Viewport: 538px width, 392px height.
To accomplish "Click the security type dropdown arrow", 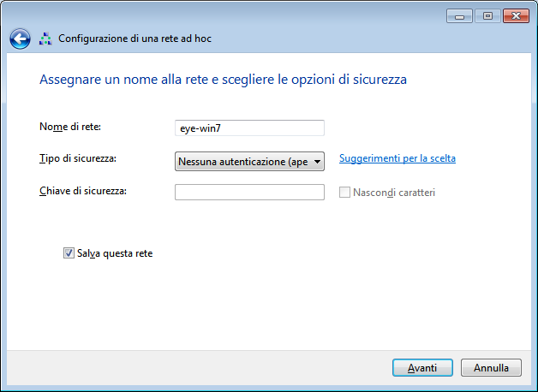I will pyautogui.click(x=317, y=162).
